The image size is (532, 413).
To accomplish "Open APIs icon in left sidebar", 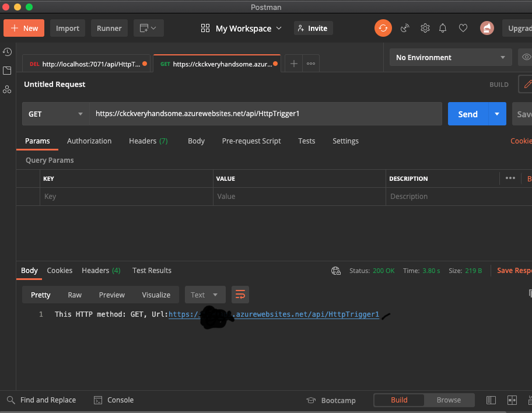I will [x=7, y=89].
